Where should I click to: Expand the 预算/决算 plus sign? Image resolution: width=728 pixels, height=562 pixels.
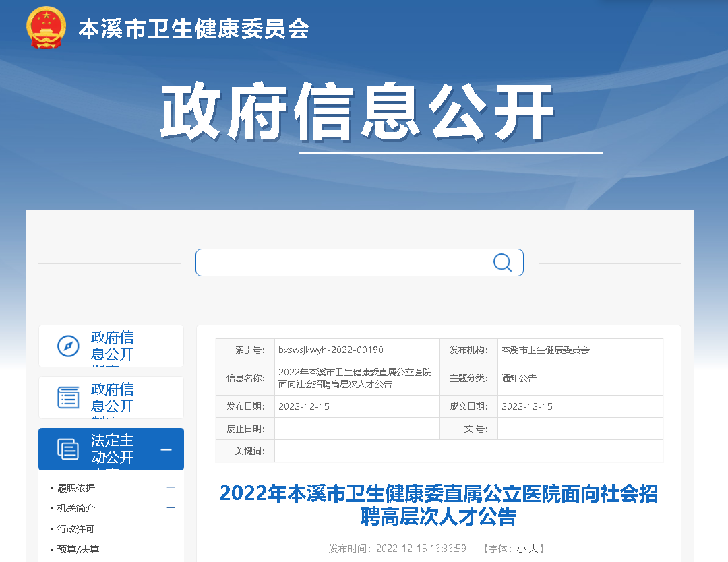[171, 549]
